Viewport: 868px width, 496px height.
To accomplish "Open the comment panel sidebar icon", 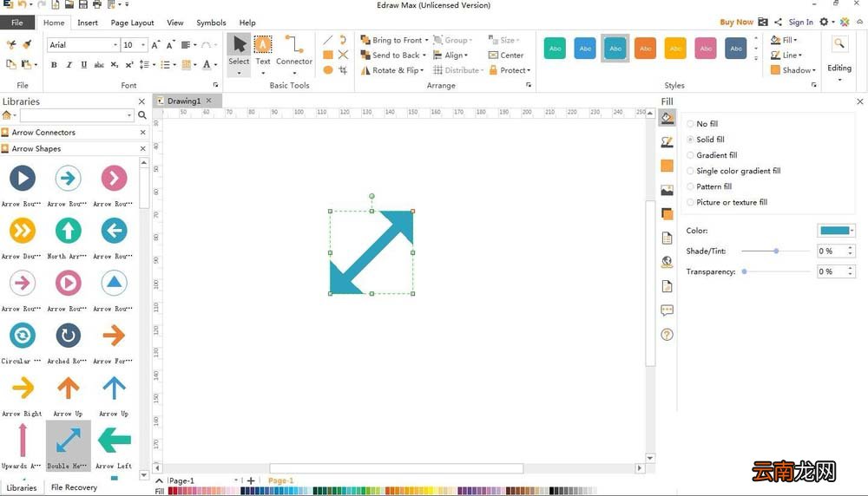I will pyautogui.click(x=667, y=310).
